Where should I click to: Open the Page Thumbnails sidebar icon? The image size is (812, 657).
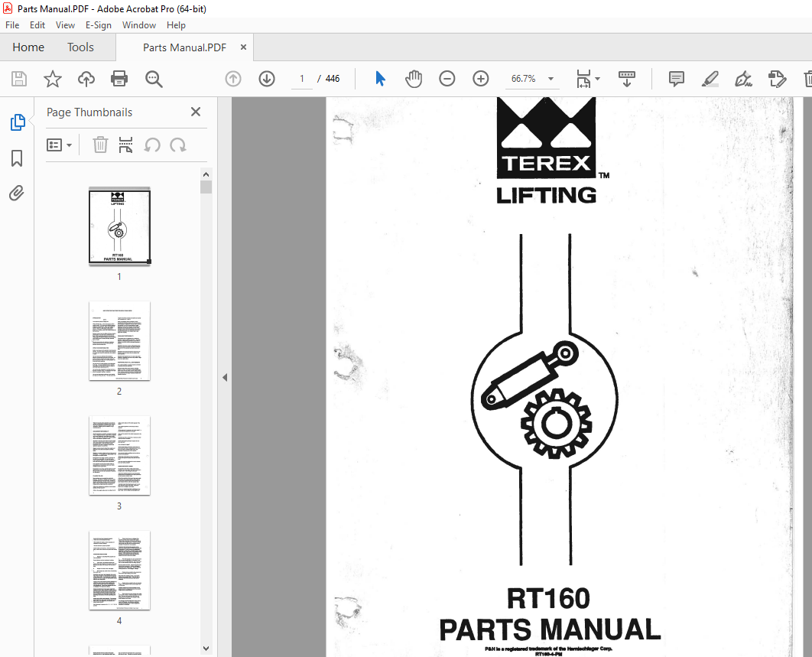click(x=17, y=122)
